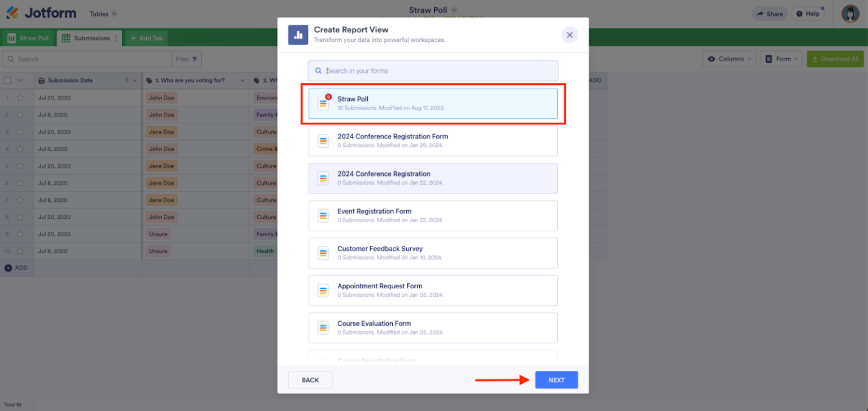Screen dimensions: 868x411
Task: Click the Straw Poll form icon in the modal list
Action: coord(323,102)
